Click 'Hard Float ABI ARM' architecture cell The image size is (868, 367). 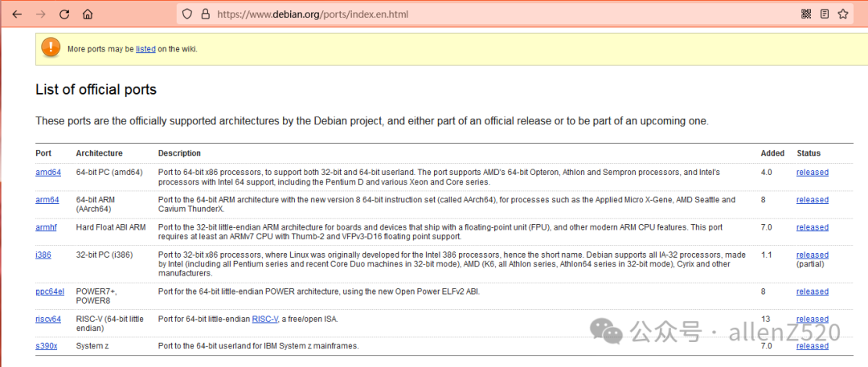110,227
